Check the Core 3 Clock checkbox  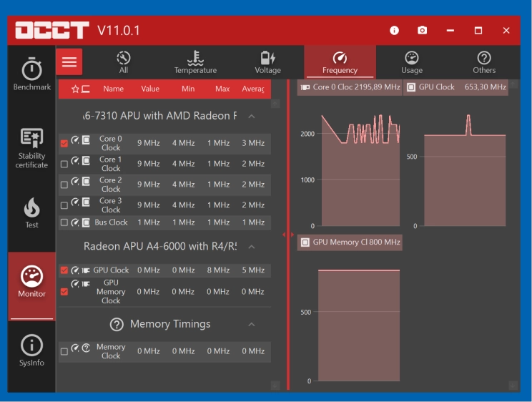(64, 205)
